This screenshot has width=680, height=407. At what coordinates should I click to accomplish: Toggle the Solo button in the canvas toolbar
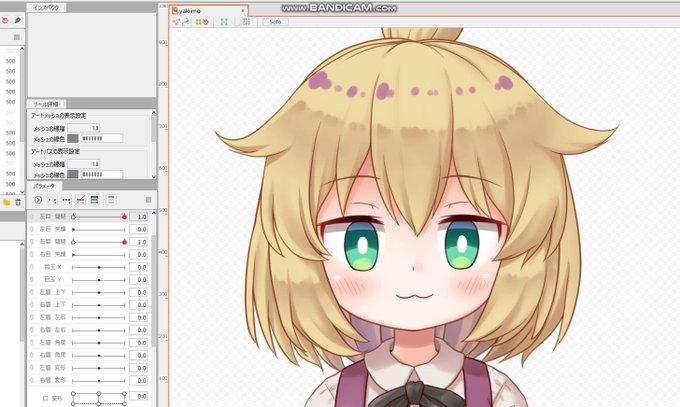(x=275, y=22)
